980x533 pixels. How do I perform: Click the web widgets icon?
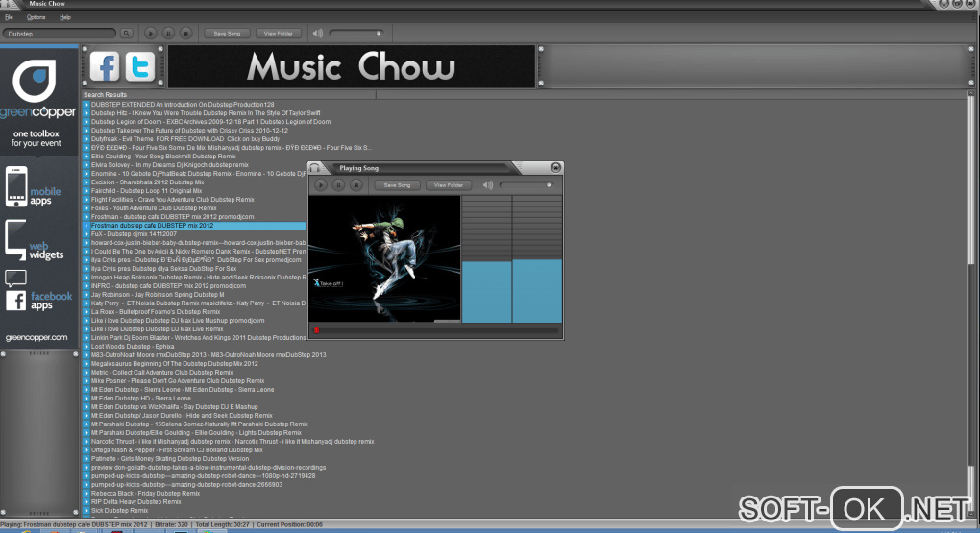(15, 239)
